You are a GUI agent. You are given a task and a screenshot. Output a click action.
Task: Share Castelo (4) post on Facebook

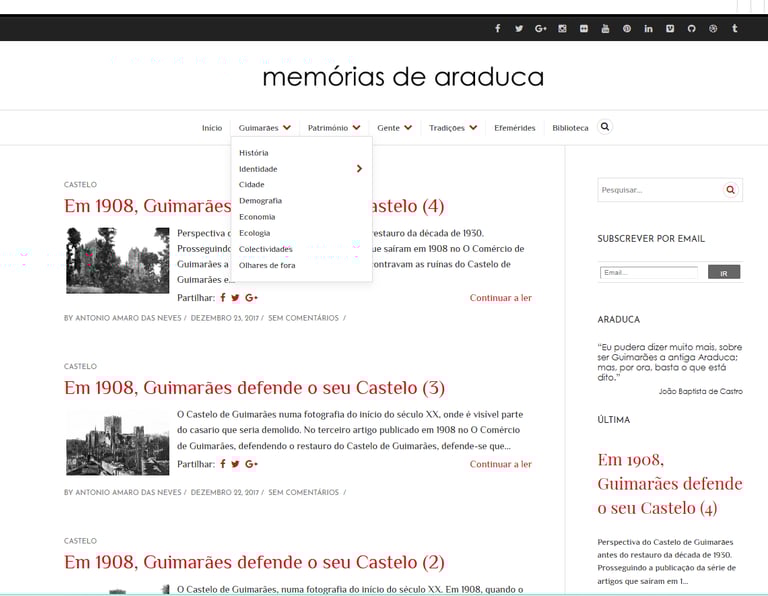pyautogui.click(x=223, y=297)
